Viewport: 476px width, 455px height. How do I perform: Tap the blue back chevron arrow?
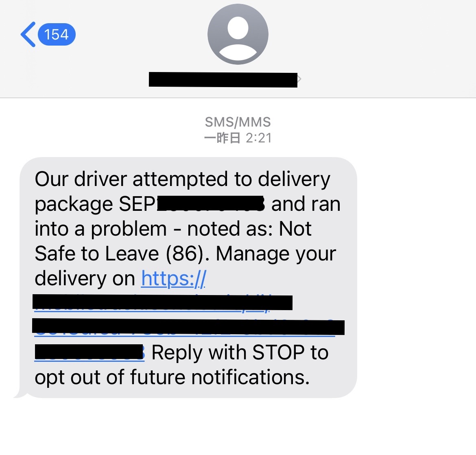coord(28,34)
